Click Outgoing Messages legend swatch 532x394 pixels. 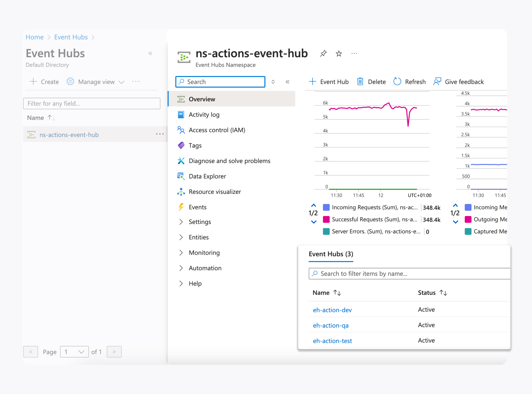(x=468, y=219)
